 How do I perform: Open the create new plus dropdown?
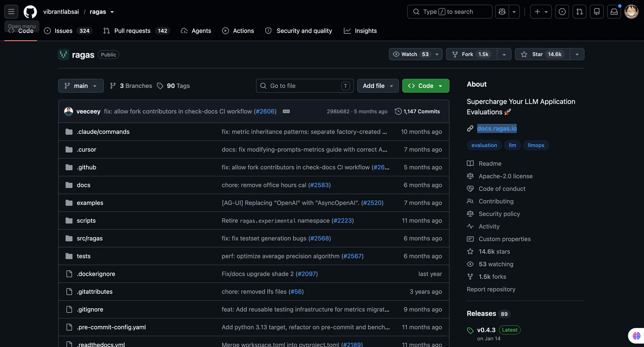(x=541, y=12)
